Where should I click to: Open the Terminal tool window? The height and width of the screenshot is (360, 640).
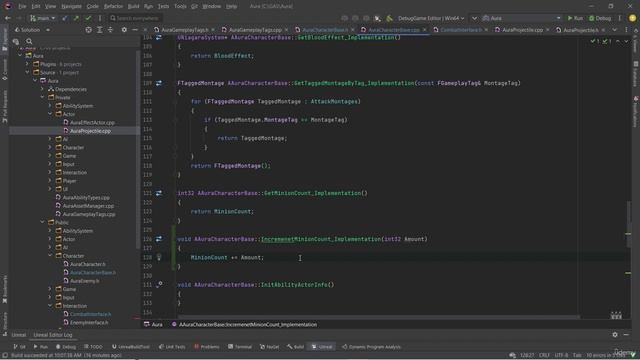tap(240, 347)
